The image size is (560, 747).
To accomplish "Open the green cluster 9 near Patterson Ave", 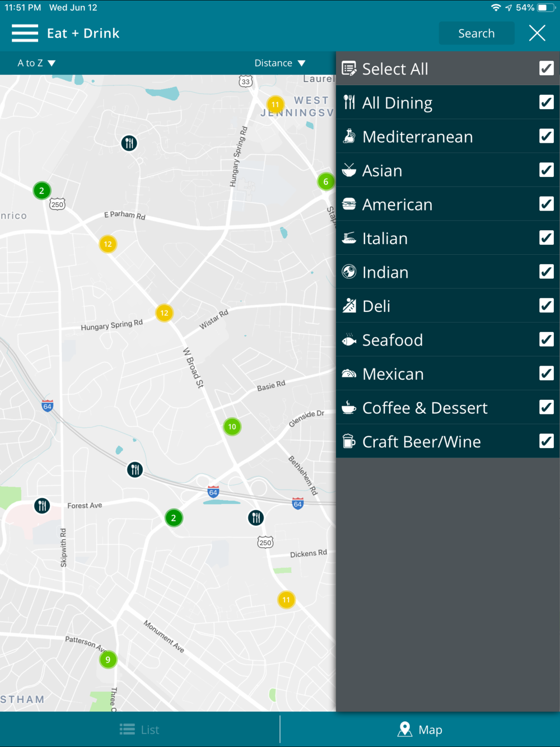I will click(108, 660).
